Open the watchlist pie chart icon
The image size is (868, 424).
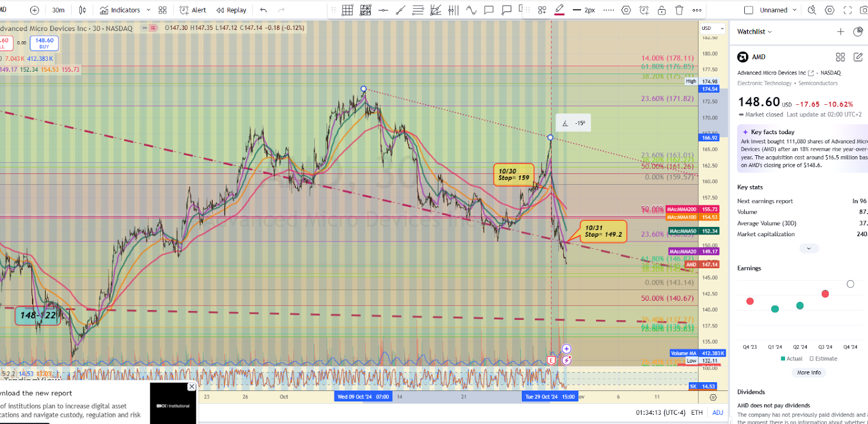click(858, 31)
